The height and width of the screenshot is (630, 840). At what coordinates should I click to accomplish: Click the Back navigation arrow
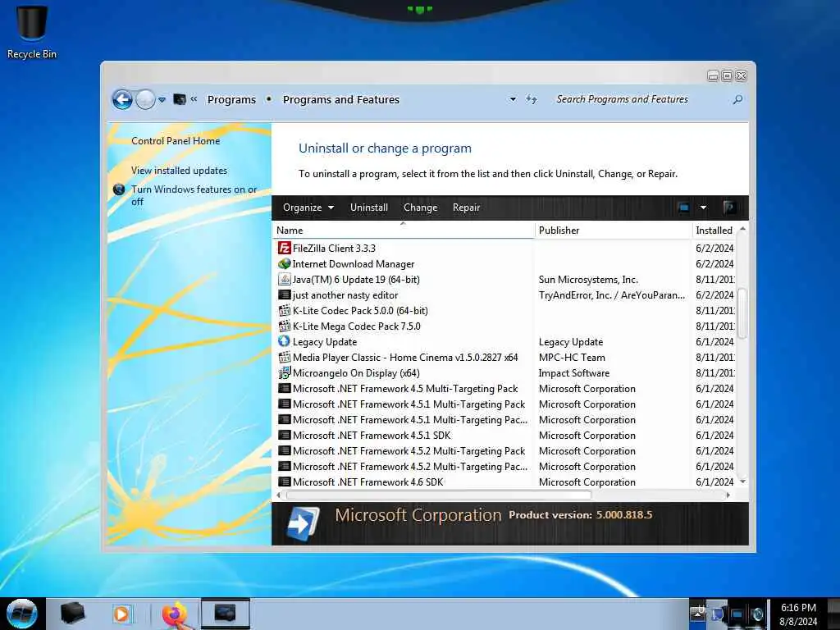tap(122, 99)
